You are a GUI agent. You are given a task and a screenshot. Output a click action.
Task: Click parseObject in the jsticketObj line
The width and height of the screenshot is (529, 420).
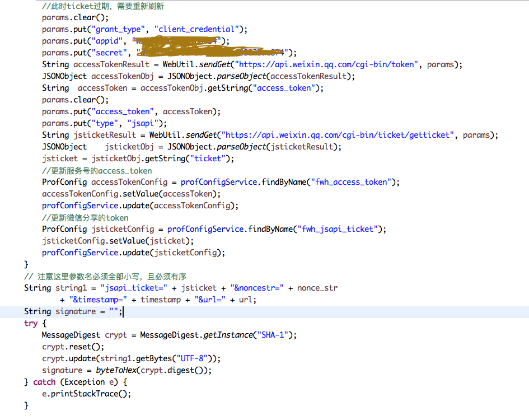241,147
